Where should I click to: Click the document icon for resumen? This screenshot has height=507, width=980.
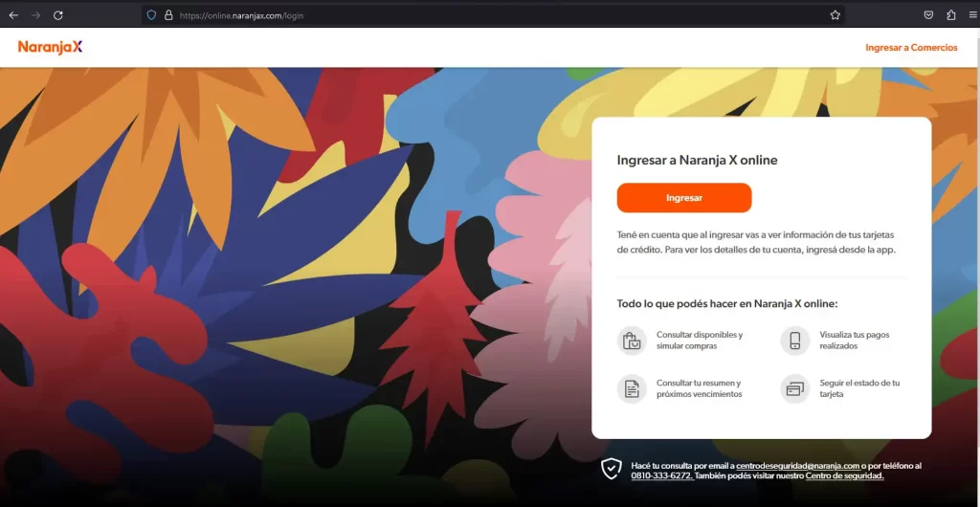point(632,388)
